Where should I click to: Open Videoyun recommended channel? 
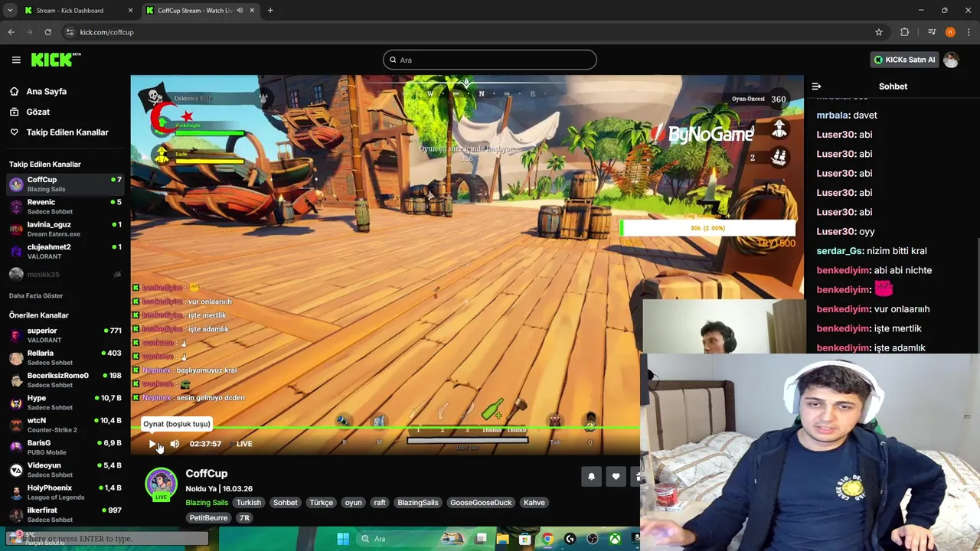click(x=65, y=470)
